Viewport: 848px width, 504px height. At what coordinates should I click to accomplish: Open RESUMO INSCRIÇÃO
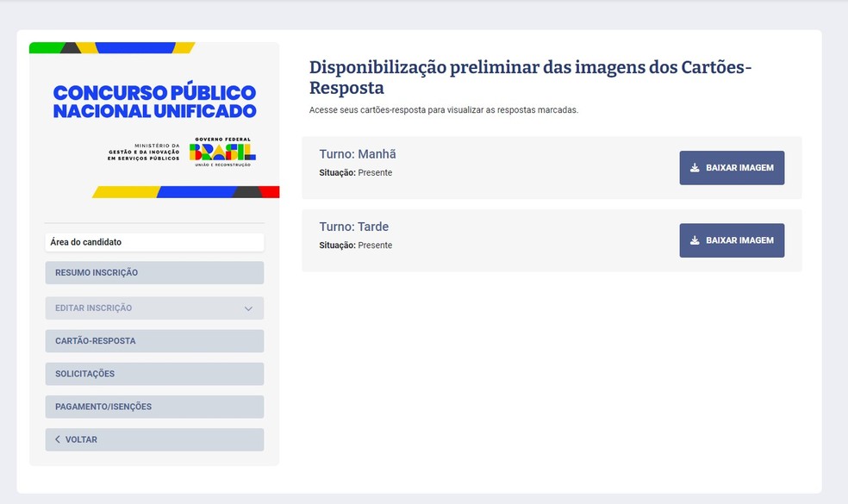click(153, 272)
